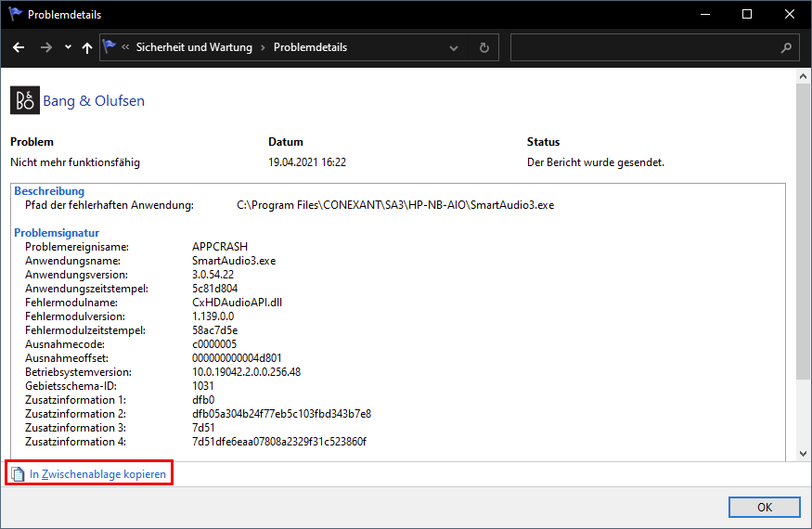Click the OS version 10.0.19042.2.0.0.256.48
The width and height of the screenshot is (812, 529).
tap(246, 372)
